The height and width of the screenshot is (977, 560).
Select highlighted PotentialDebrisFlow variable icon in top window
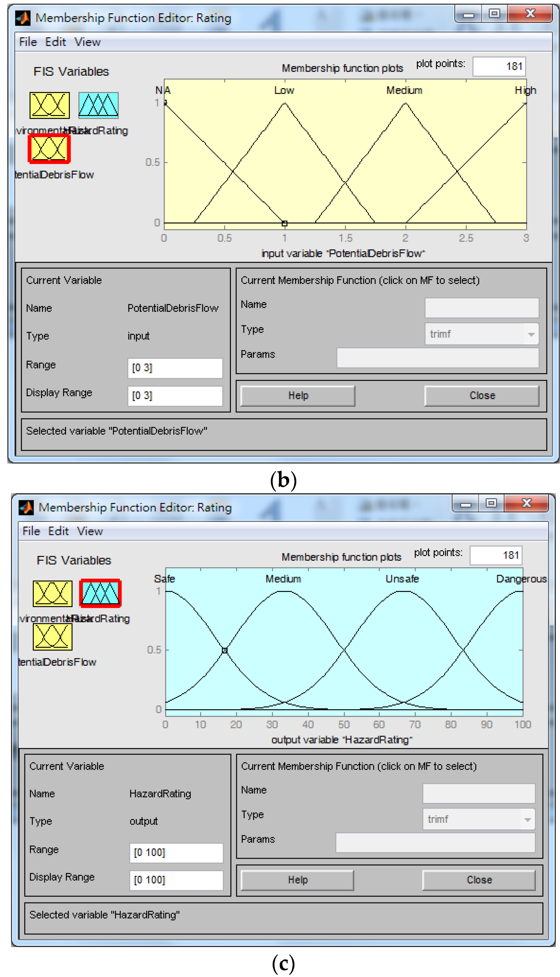point(49,149)
